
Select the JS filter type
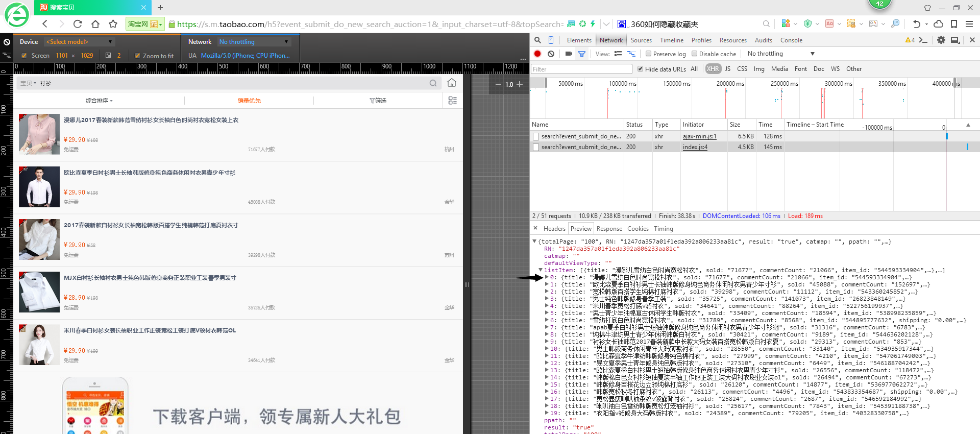[x=727, y=69]
